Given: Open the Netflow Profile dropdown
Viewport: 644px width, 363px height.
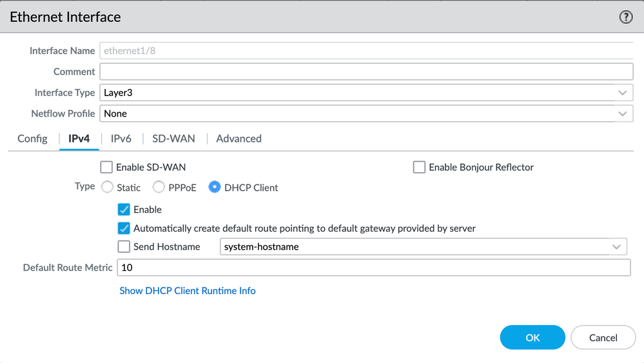Looking at the screenshot, I should 621,113.
